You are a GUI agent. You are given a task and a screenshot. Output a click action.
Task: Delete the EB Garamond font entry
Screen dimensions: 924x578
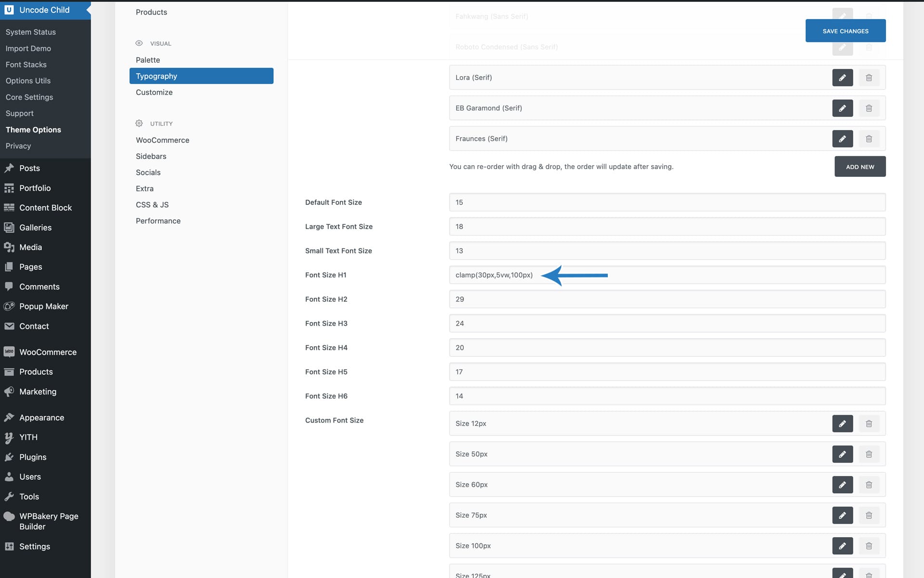point(869,108)
